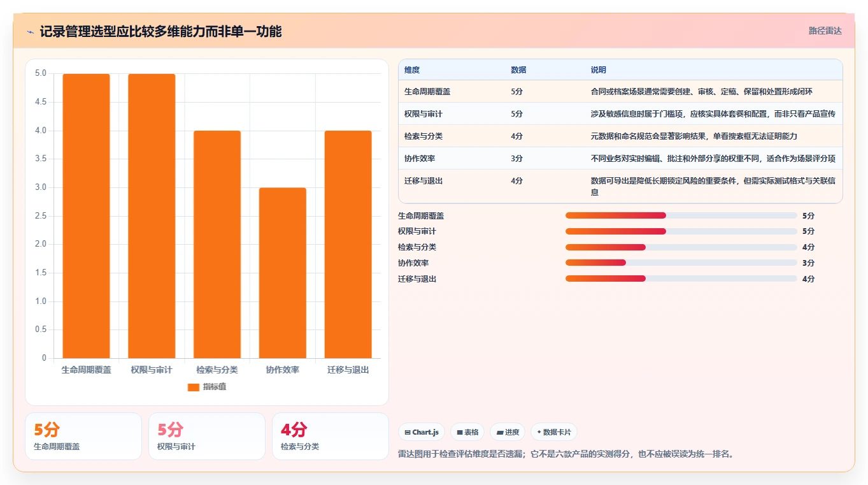Screen dimensions: 868x485
Task: Click the 检索与分类 label on the chart x-axis
Action: pyautogui.click(x=217, y=370)
